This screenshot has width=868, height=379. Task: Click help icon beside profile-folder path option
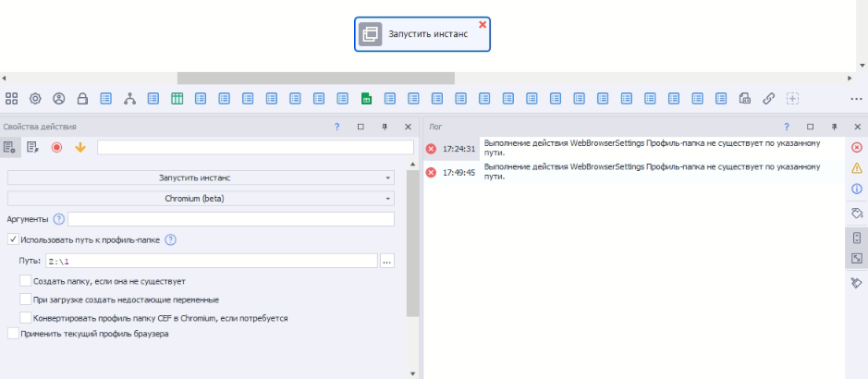tap(170, 239)
